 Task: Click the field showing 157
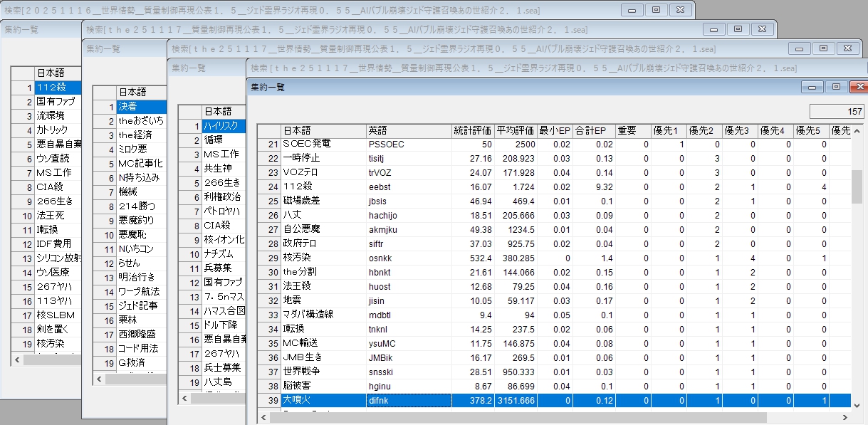837,112
